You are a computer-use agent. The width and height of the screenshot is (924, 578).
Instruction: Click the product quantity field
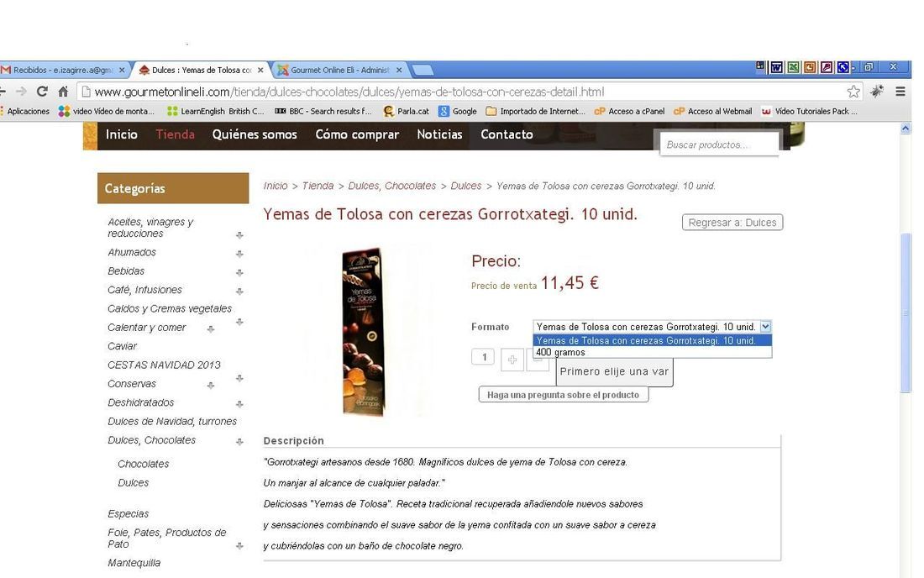click(x=483, y=357)
